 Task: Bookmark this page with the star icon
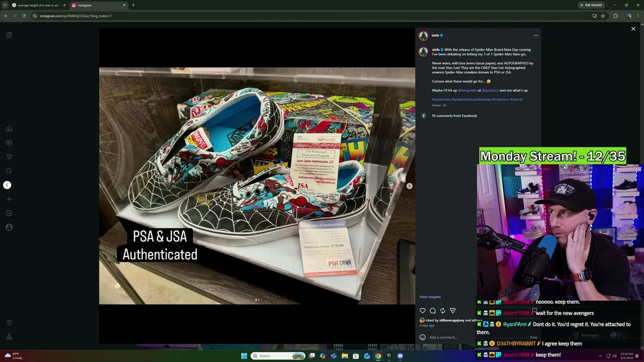(603, 16)
